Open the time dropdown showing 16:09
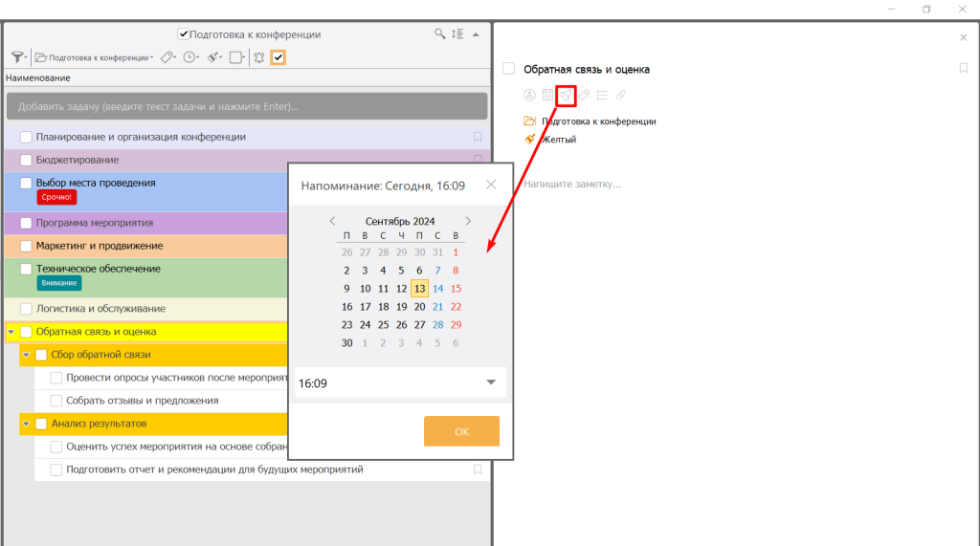 (491, 382)
